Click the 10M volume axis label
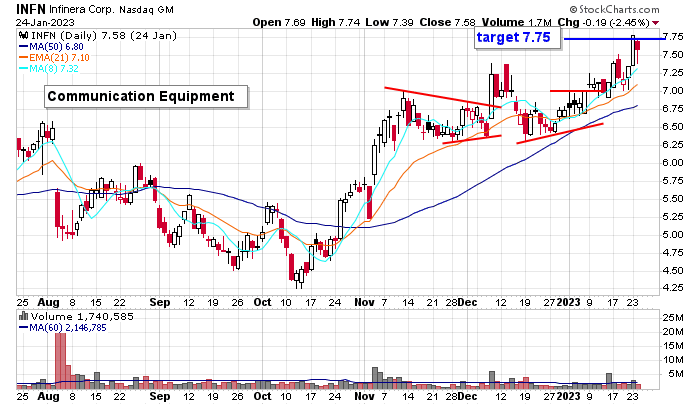Screen dimensions: 700x405 click(x=673, y=359)
